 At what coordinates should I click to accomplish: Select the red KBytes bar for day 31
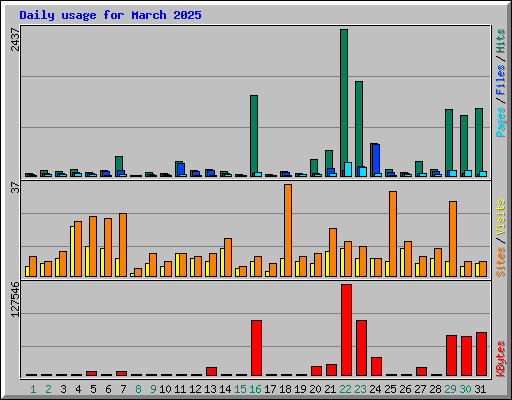(x=481, y=354)
